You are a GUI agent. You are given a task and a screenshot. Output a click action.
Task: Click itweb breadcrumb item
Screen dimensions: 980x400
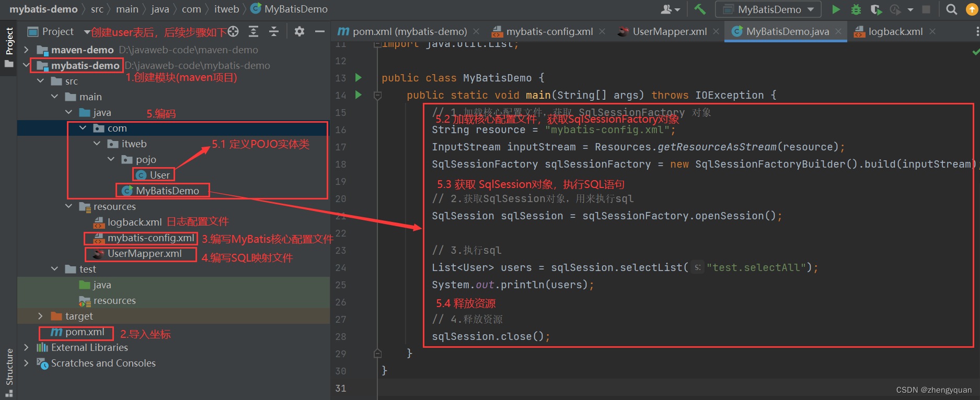227,9
